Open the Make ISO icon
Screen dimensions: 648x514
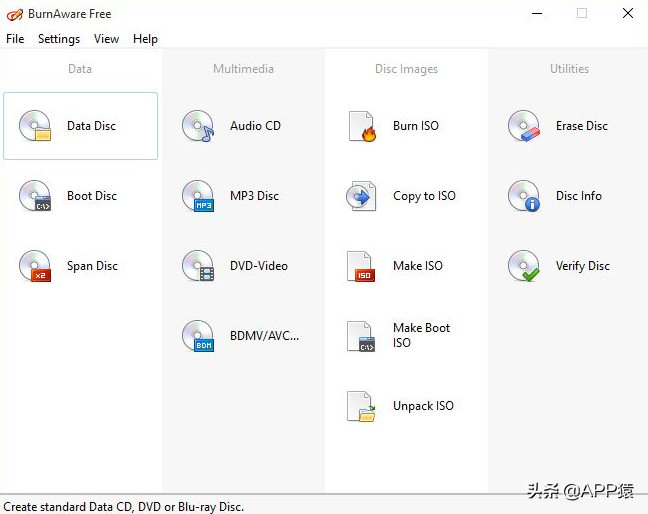point(361,266)
